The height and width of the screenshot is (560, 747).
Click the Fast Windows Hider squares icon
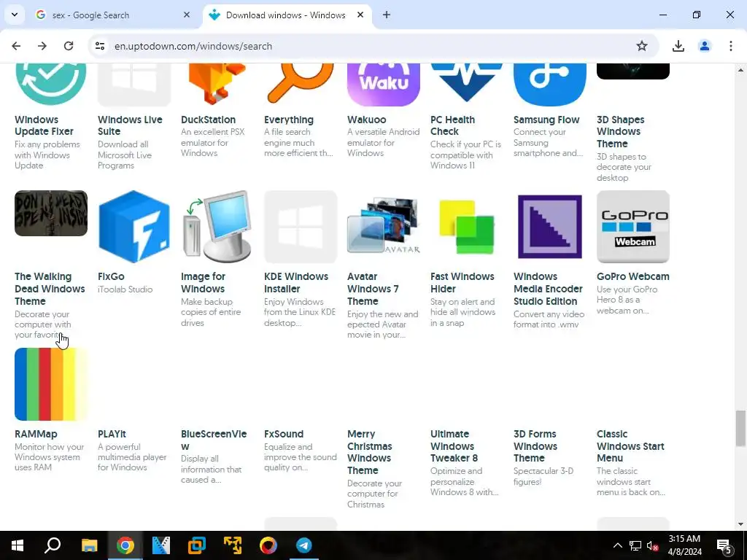[x=466, y=227]
